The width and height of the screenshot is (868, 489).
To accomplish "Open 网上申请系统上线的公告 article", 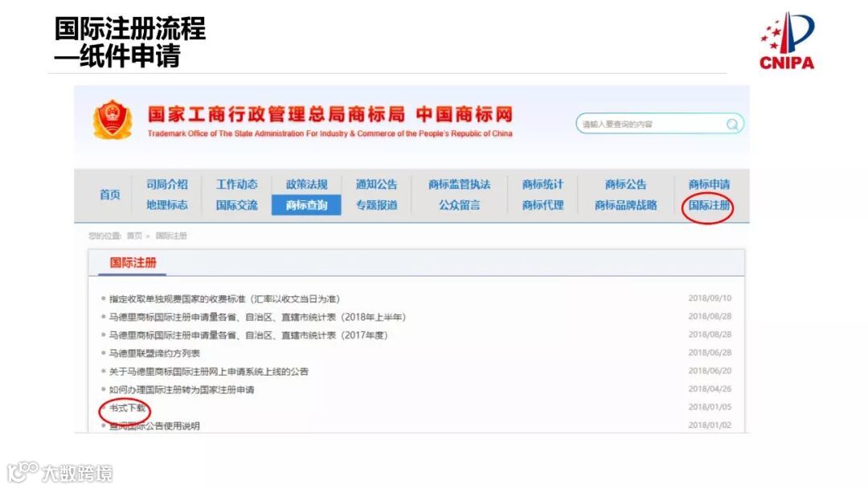I will click(x=208, y=372).
